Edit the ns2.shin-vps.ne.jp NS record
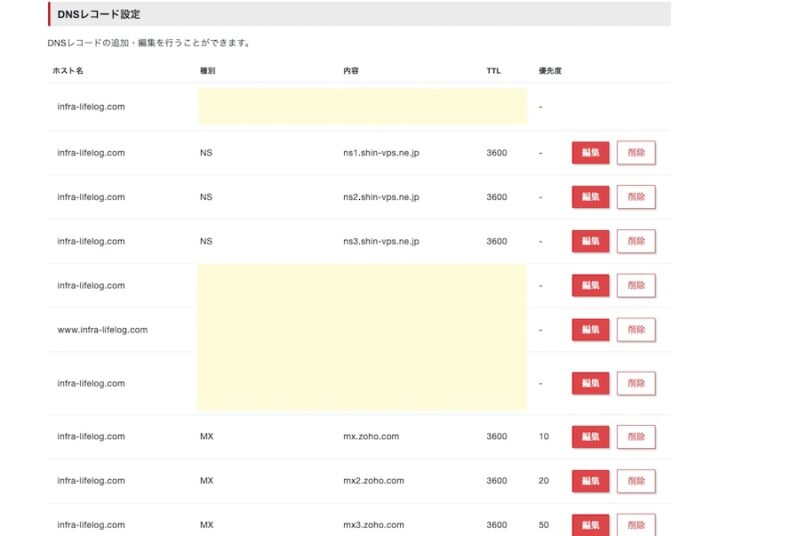 (590, 197)
